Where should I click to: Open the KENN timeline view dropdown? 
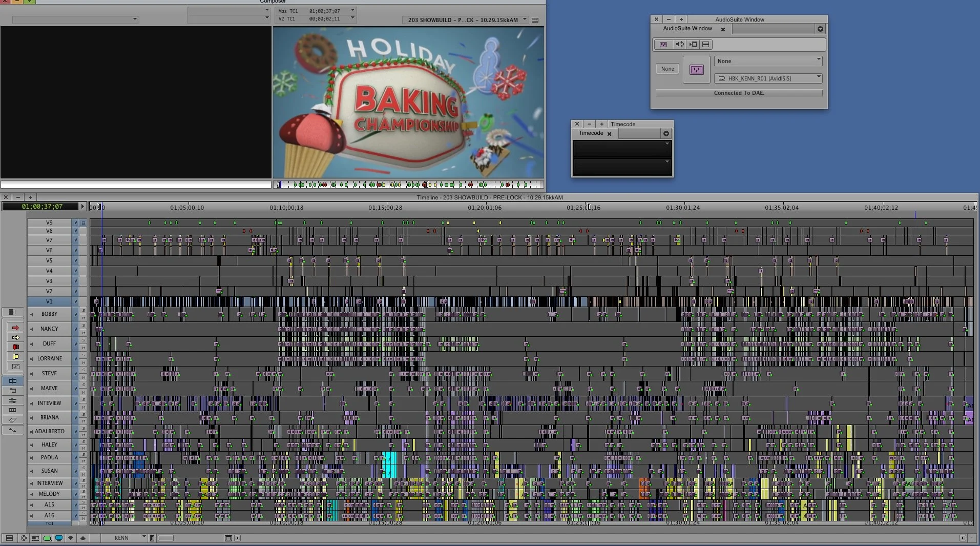pyautogui.click(x=123, y=538)
